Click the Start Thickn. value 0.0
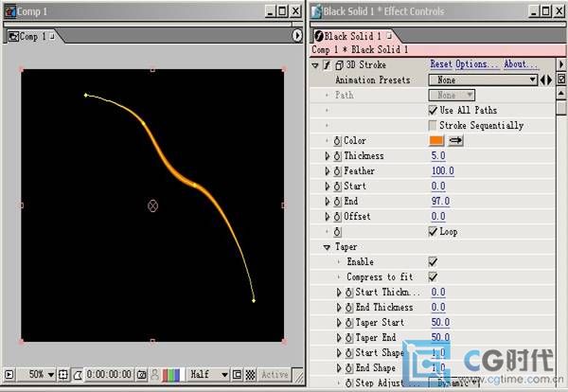This screenshot has width=568, height=392. point(438,293)
